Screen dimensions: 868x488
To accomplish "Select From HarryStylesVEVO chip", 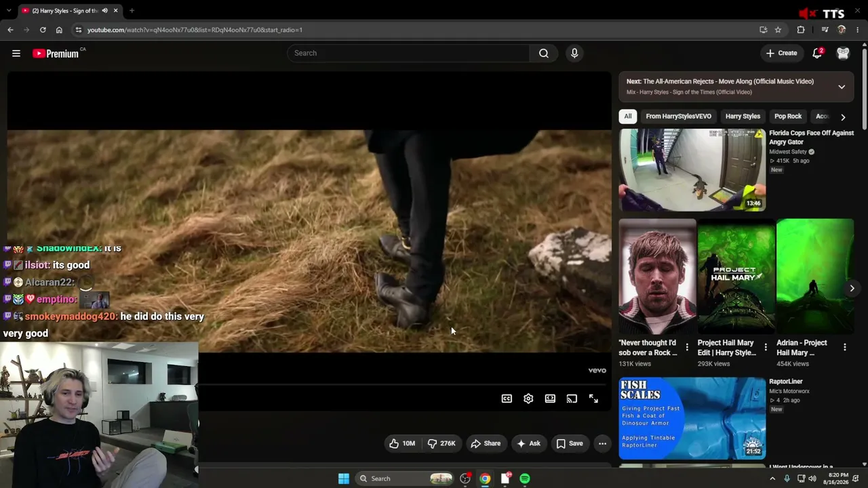I will 678,117.
